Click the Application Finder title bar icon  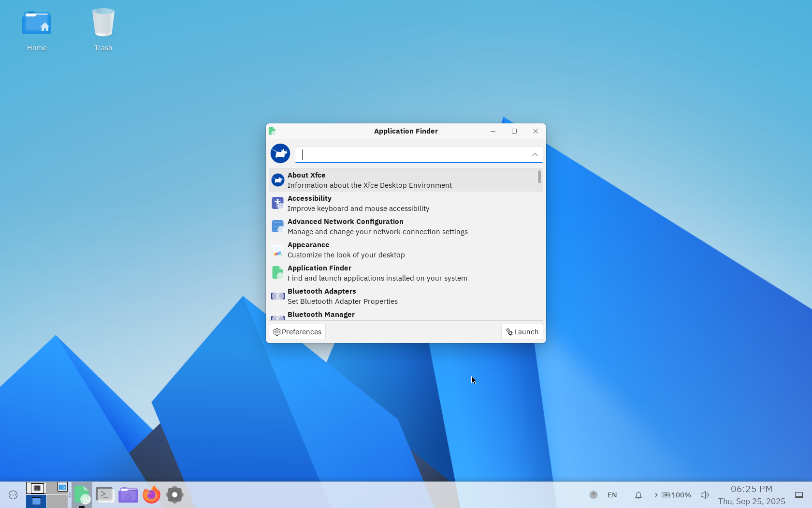click(x=272, y=131)
